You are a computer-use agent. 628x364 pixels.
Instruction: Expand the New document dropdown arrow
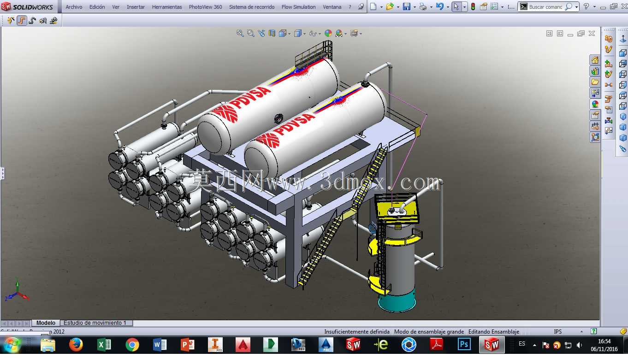click(381, 7)
